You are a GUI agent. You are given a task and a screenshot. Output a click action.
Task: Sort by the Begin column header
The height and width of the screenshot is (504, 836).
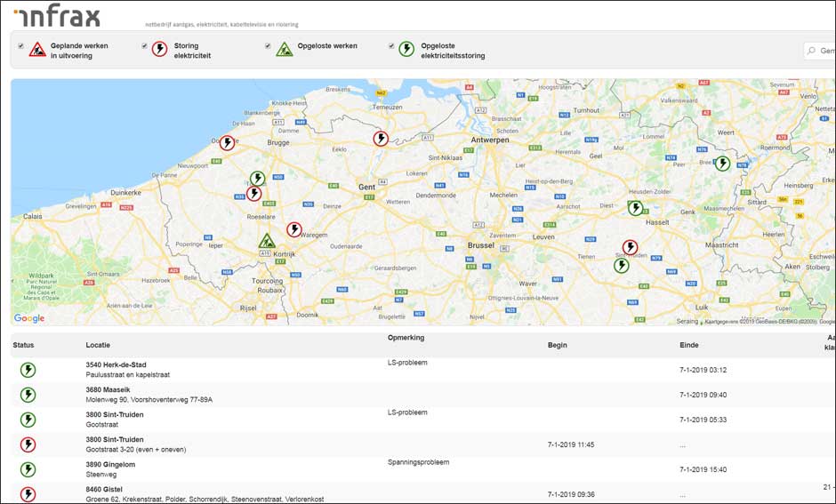pos(557,345)
